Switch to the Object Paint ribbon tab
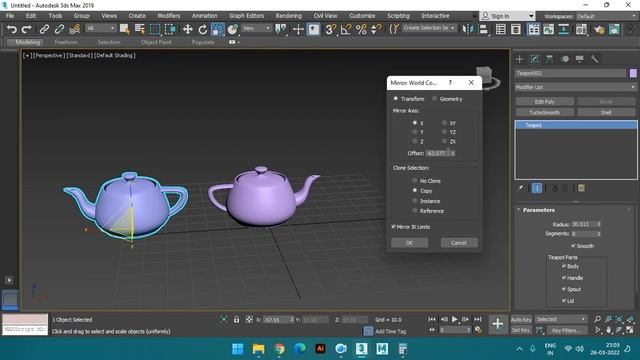640x360 pixels. (x=156, y=42)
